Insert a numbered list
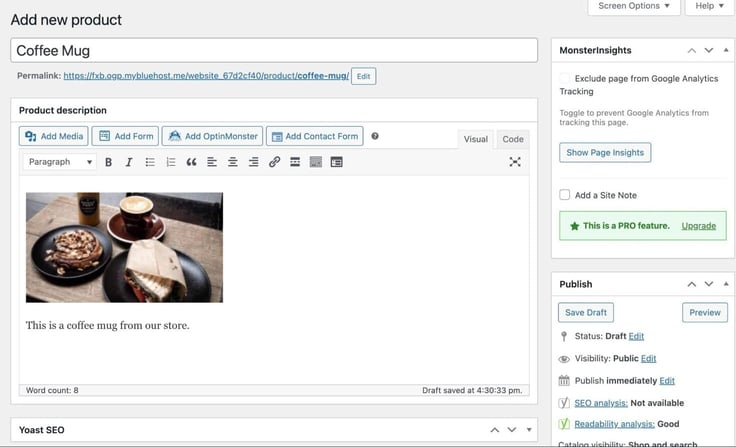 tap(170, 162)
